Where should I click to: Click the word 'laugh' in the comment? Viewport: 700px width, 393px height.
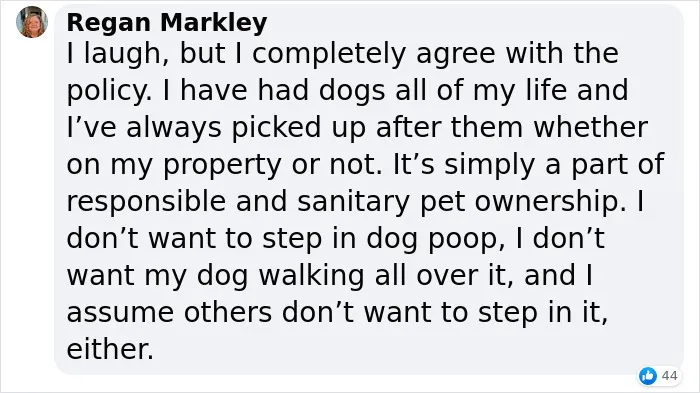click(x=123, y=54)
